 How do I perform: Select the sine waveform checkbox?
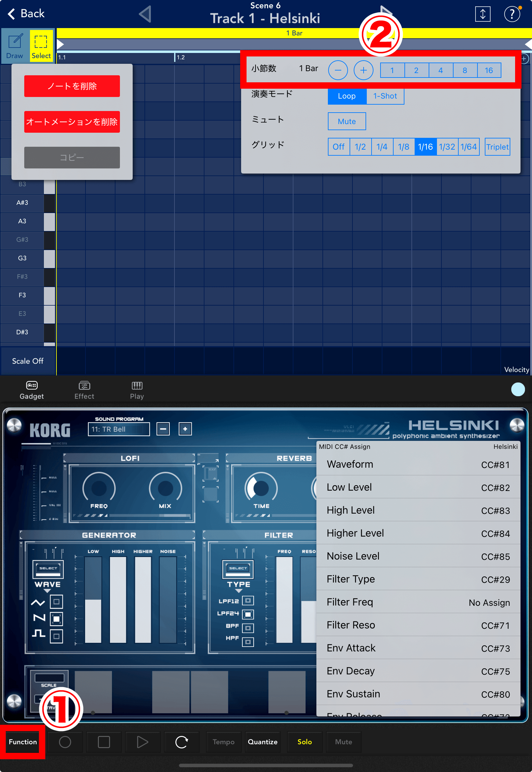[x=56, y=602]
